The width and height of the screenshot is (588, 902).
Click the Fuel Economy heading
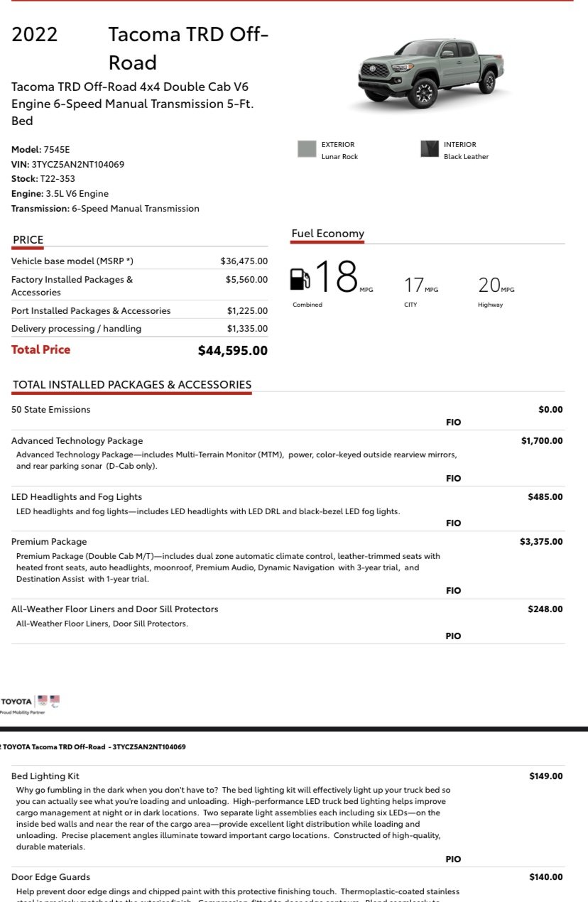pos(327,234)
